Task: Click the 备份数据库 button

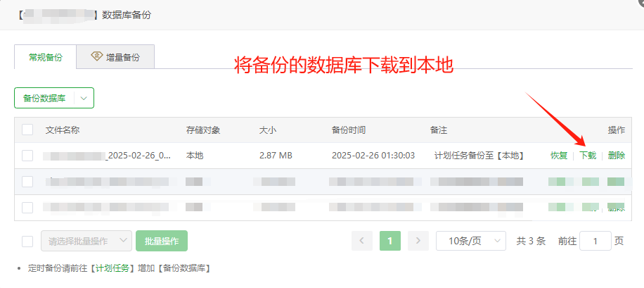Action: (44, 99)
